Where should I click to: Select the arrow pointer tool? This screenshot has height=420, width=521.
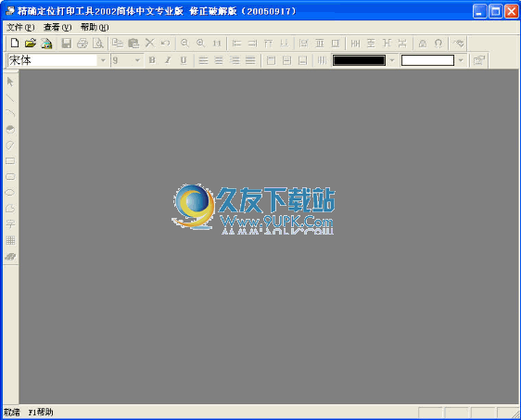(x=10, y=82)
